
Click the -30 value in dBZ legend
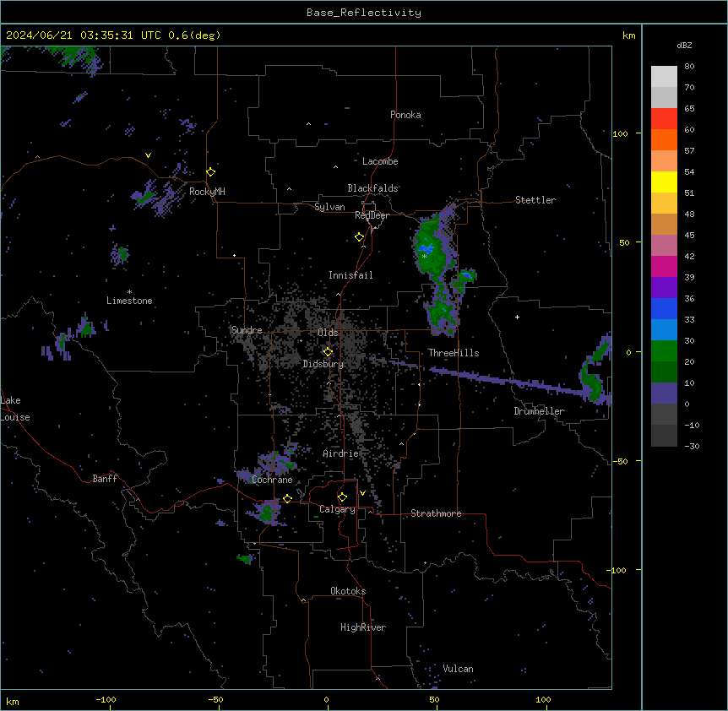point(692,446)
